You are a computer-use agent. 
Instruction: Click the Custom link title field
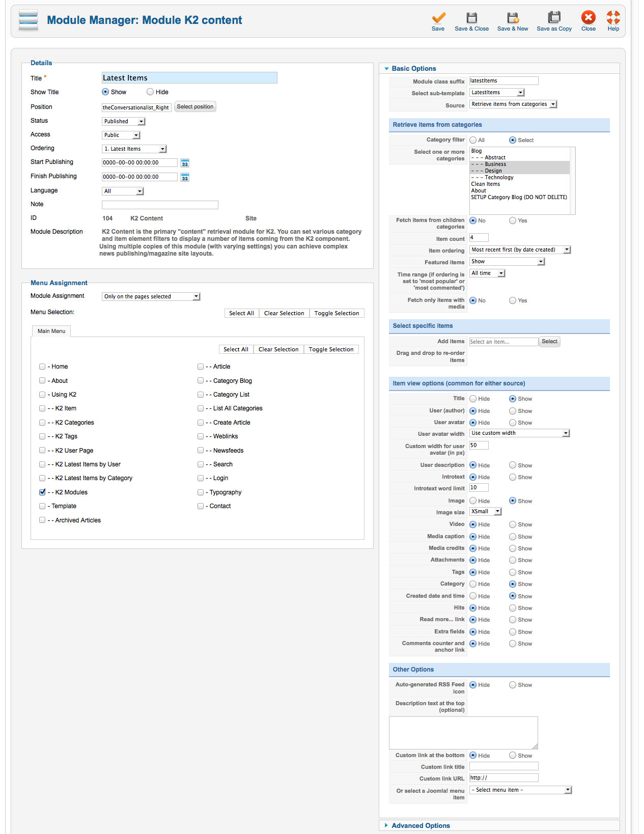(x=503, y=766)
